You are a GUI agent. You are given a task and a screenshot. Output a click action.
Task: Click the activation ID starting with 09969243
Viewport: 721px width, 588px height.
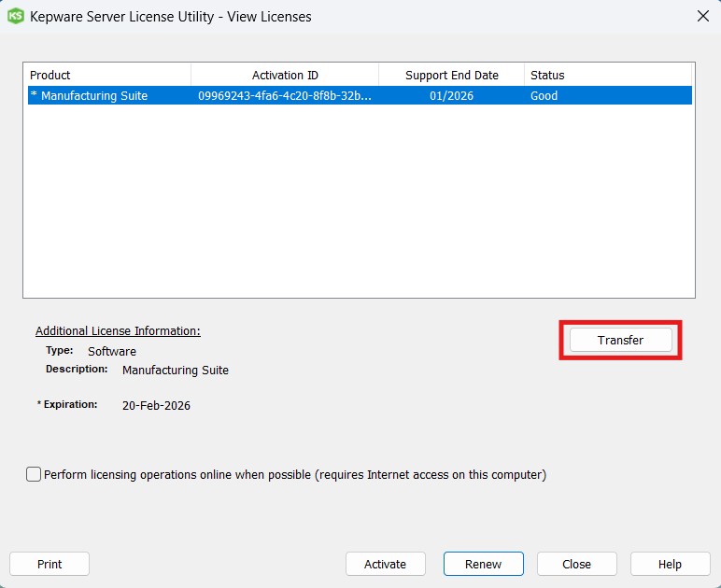click(x=285, y=95)
